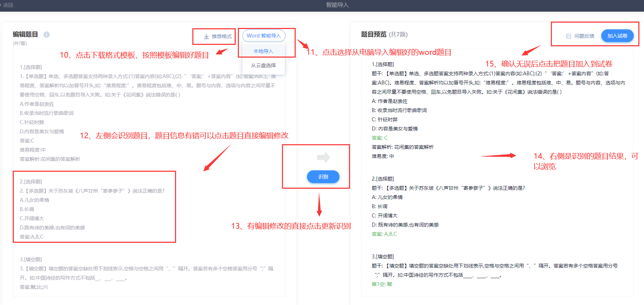Click editor line A.作者是赵崇佐
Screen dimensions: 644x305
click(x=37, y=104)
